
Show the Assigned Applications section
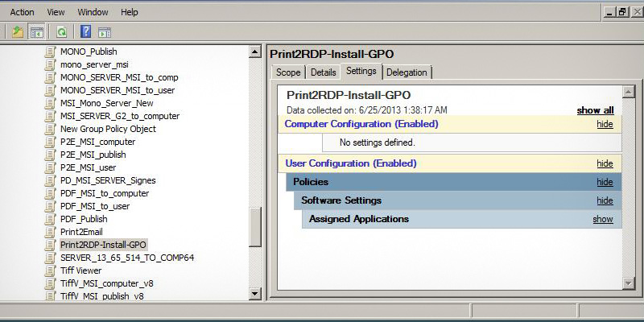click(602, 219)
